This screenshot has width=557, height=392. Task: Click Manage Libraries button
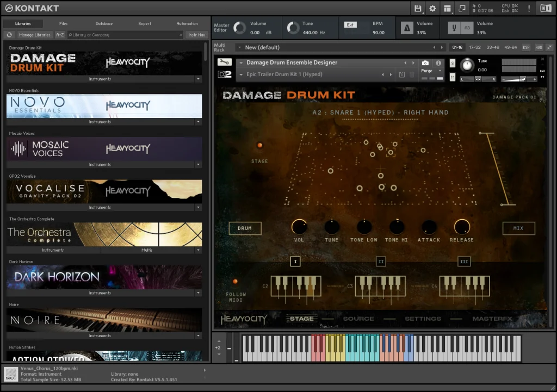[x=34, y=35]
